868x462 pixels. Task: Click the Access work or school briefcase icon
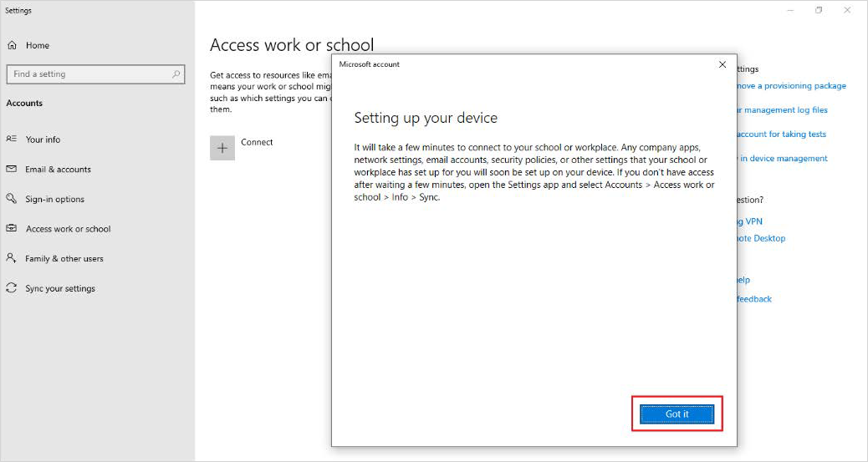click(12, 229)
